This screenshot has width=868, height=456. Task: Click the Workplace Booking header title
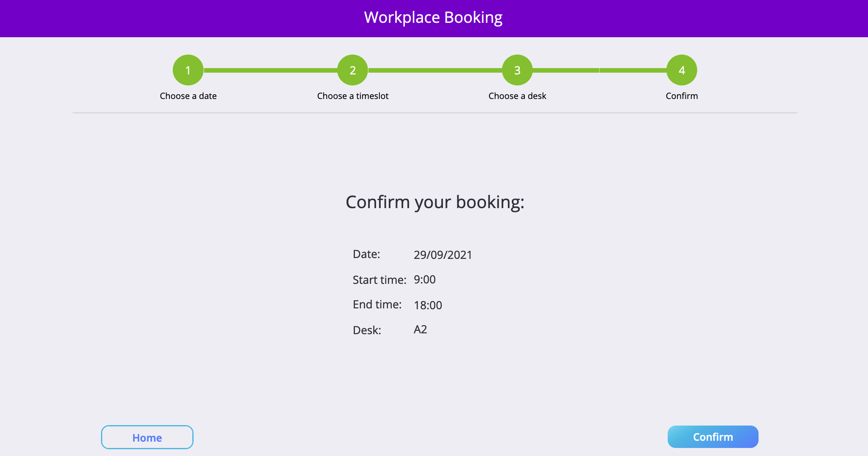(x=434, y=17)
